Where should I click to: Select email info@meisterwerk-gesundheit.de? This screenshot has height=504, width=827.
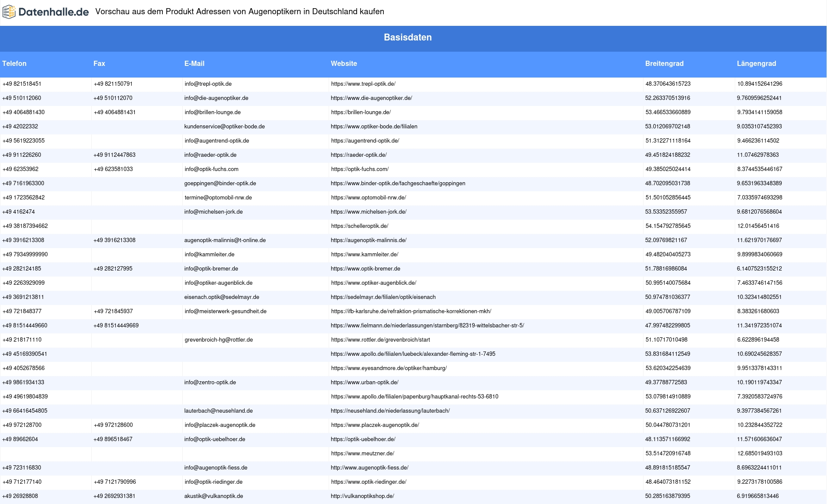click(x=226, y=311)
